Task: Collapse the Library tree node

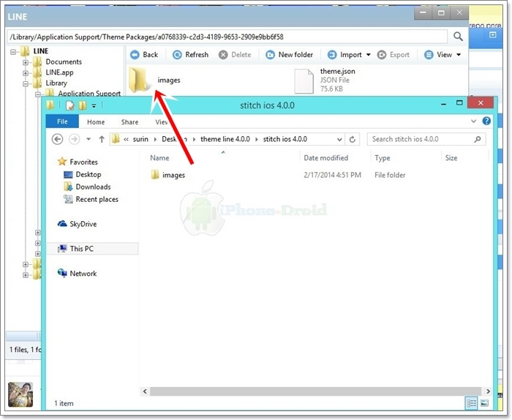Action: pos(26,83)
